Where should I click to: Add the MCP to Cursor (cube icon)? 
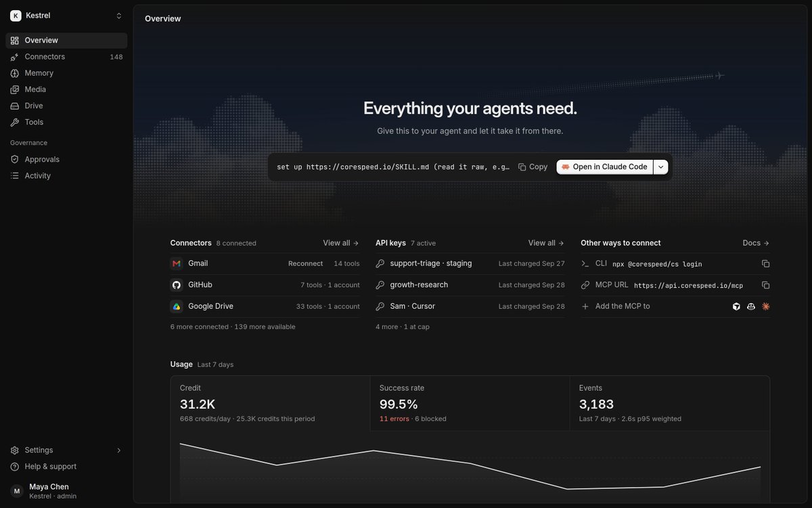pyautogui.click(x=736, y=307)
